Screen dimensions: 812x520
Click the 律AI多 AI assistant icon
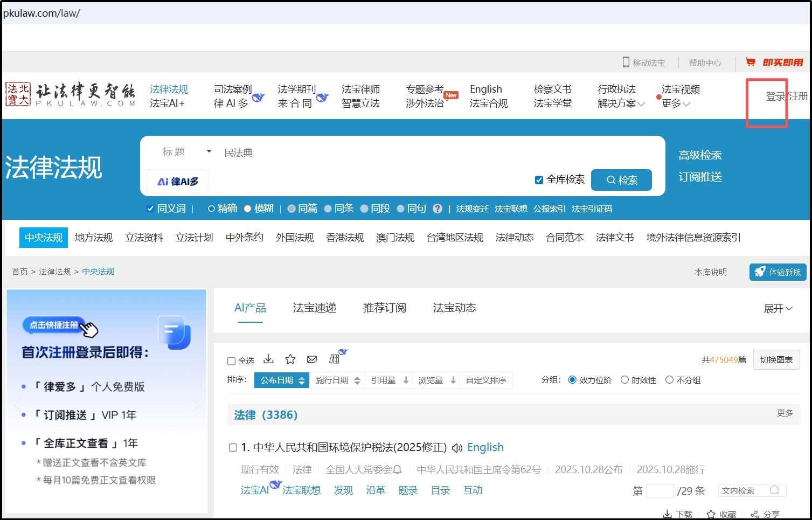pyautogui.click(x=177, y=181)
